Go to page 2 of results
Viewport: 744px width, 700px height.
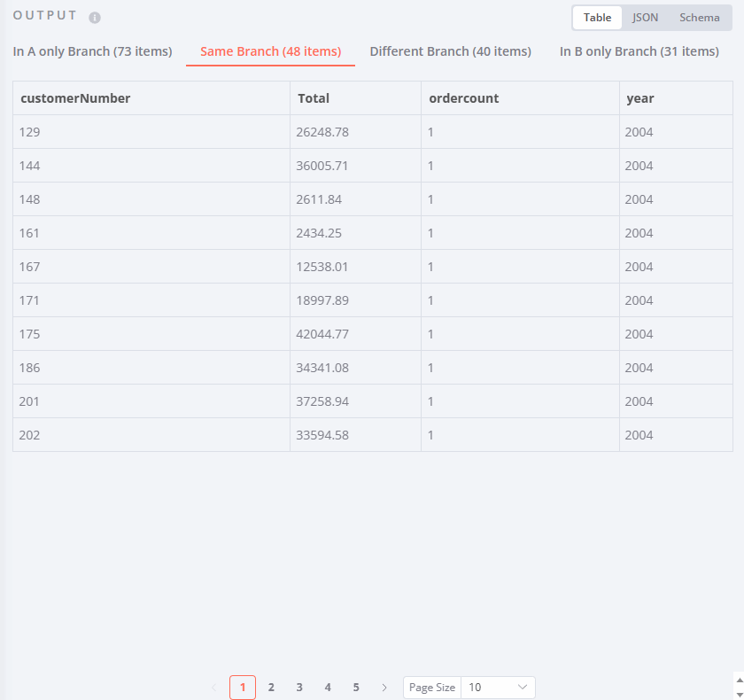[271, 687]
